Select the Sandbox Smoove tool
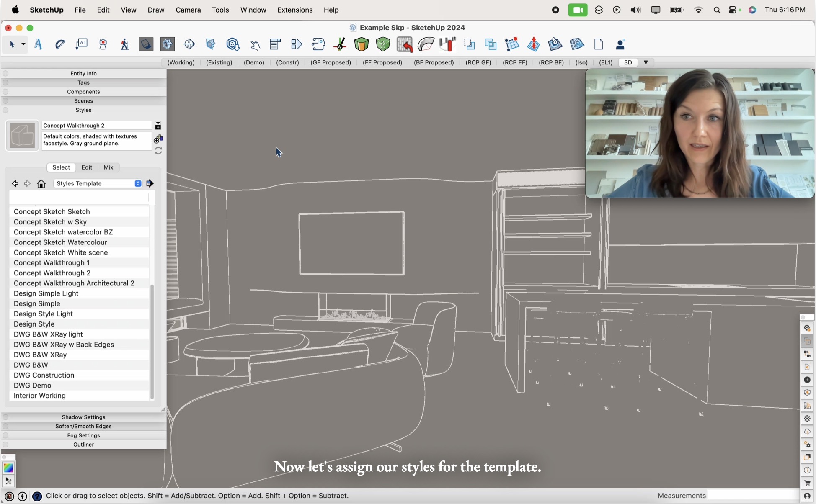The width and height of the screenshot is (816, 504). [x=533, y=44]
